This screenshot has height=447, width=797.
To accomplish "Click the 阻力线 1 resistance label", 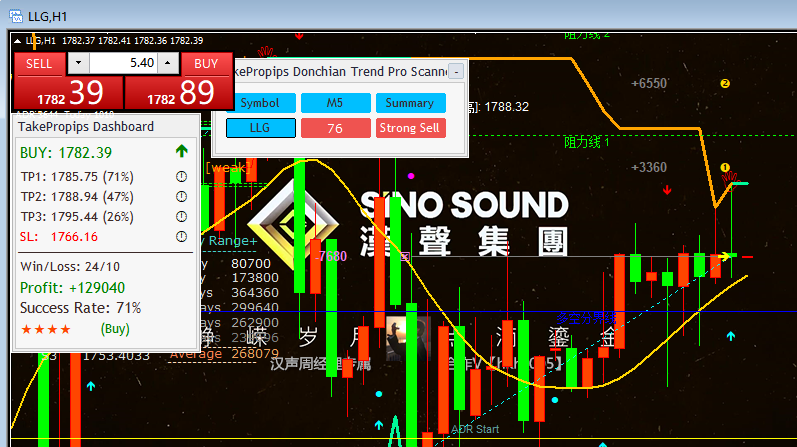I will point(587,142).
